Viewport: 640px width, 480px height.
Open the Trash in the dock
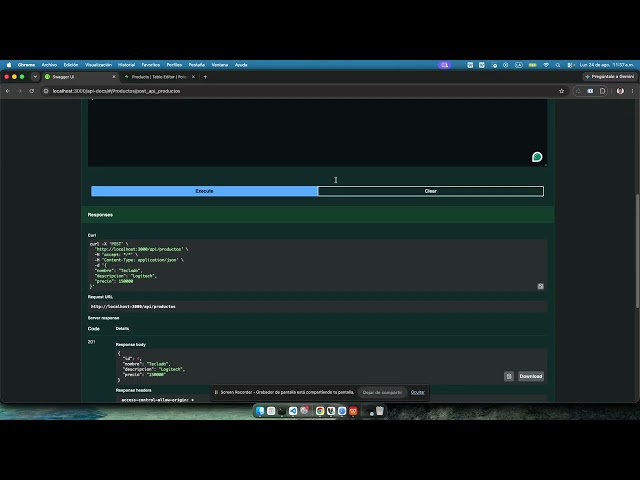point(380,411)
